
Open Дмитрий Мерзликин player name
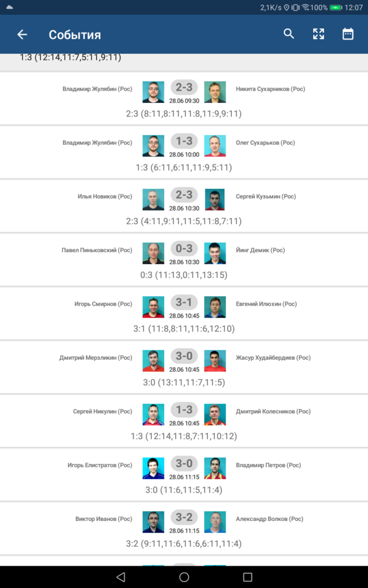[x=96, y=358]
